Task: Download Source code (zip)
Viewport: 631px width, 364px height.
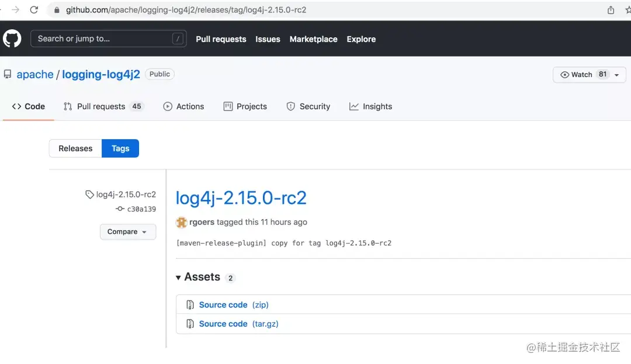Action: tap(234, 305)
